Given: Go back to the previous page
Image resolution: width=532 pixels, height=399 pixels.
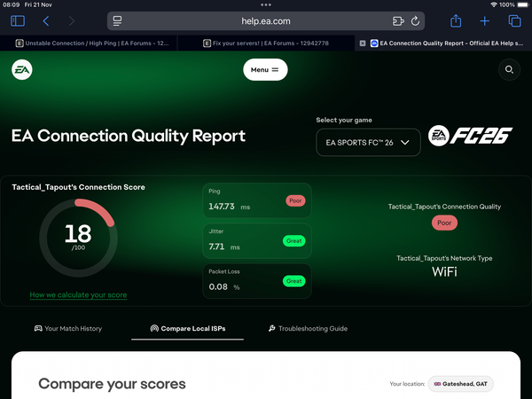Looking at the screenshot, I should coord(46,20).
